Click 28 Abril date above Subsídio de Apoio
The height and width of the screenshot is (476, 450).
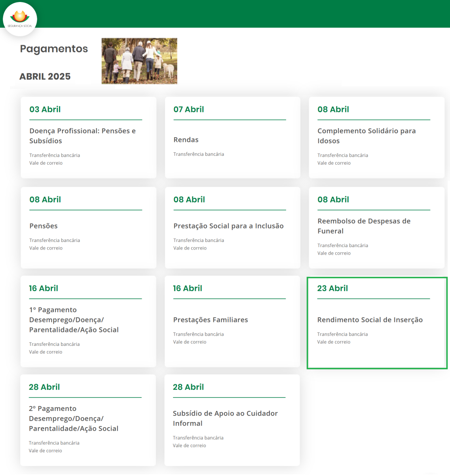[x=188, y=387]
